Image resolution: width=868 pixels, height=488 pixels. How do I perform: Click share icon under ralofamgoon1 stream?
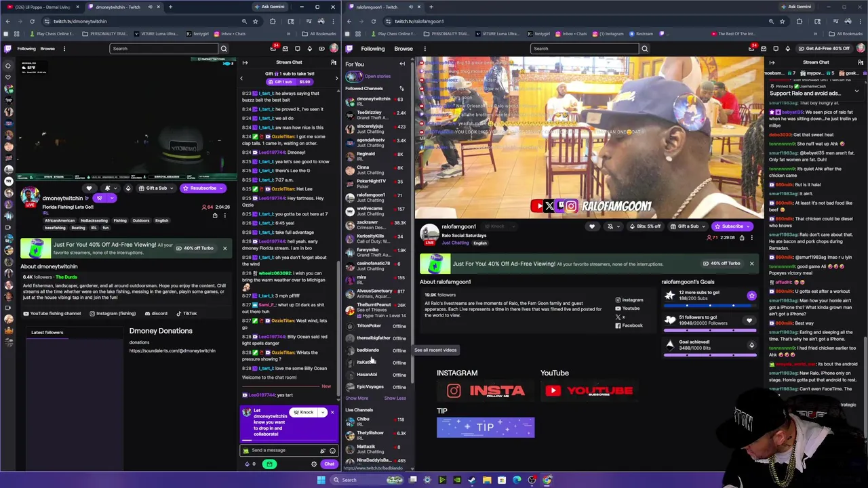click(x=742, y=238)
